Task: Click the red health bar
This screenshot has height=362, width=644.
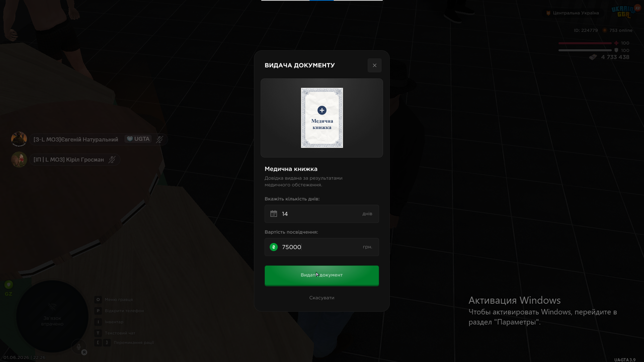Action: 585,43
